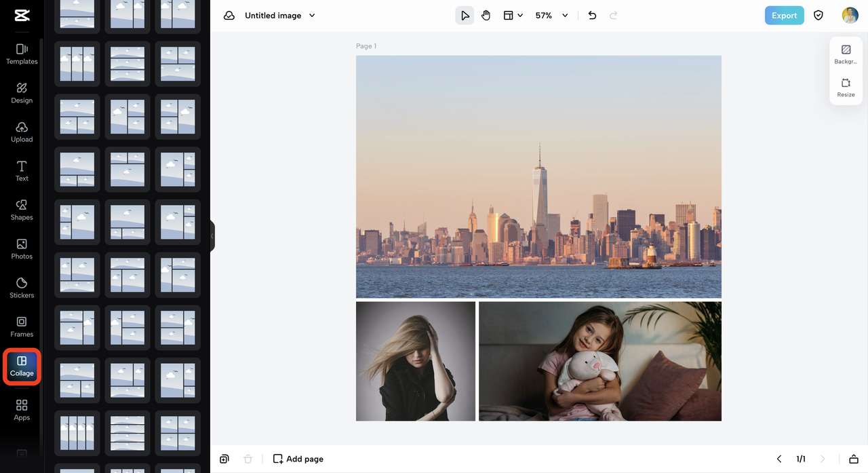Open the Templates panel

22,54
